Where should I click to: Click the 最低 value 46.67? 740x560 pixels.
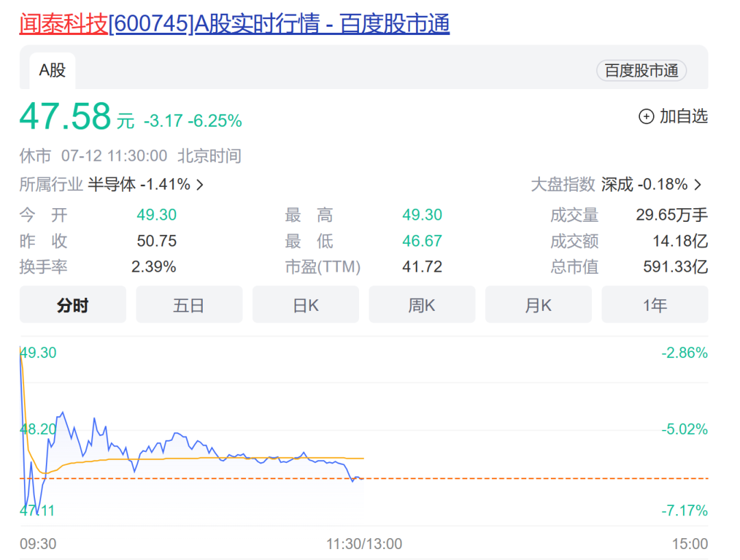click(x=422, y=241)
